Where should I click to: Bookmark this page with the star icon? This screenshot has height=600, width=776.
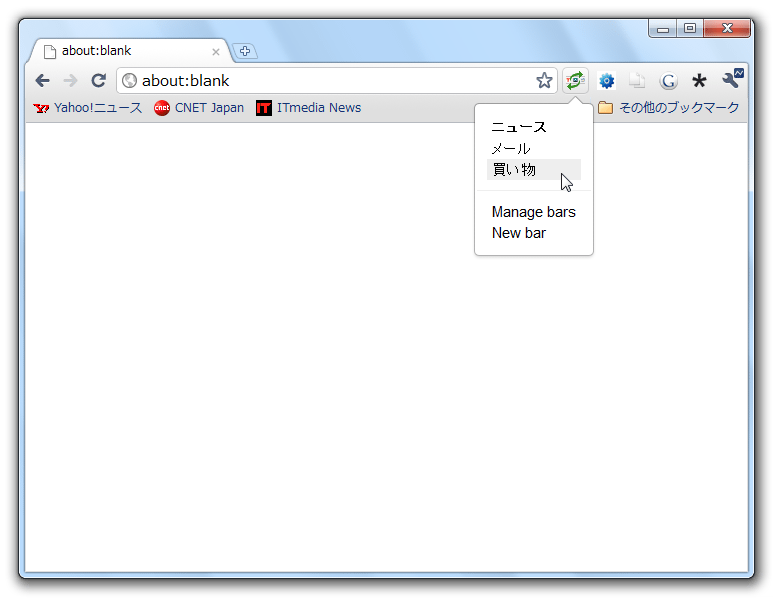point(544,80)
